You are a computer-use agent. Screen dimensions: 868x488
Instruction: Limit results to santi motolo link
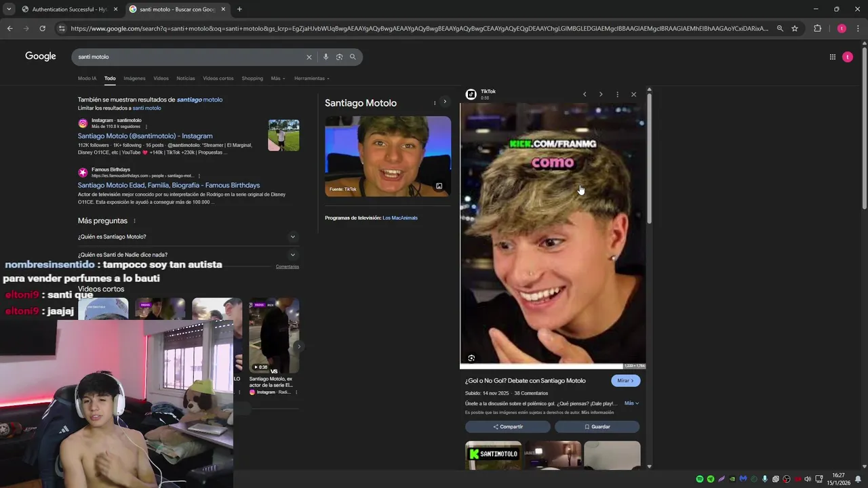[x=146, y=108]
